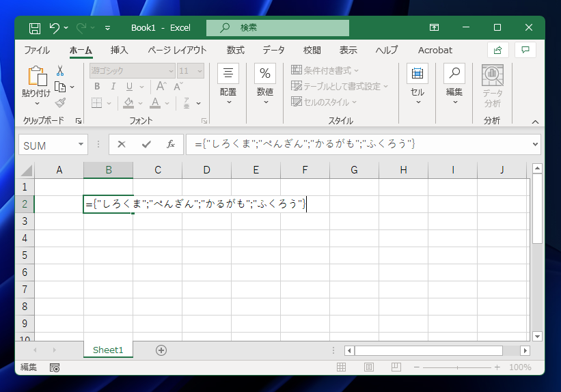Open the 配置 alignment group
Screen dimensions: 561x392
tap(228, 85)
